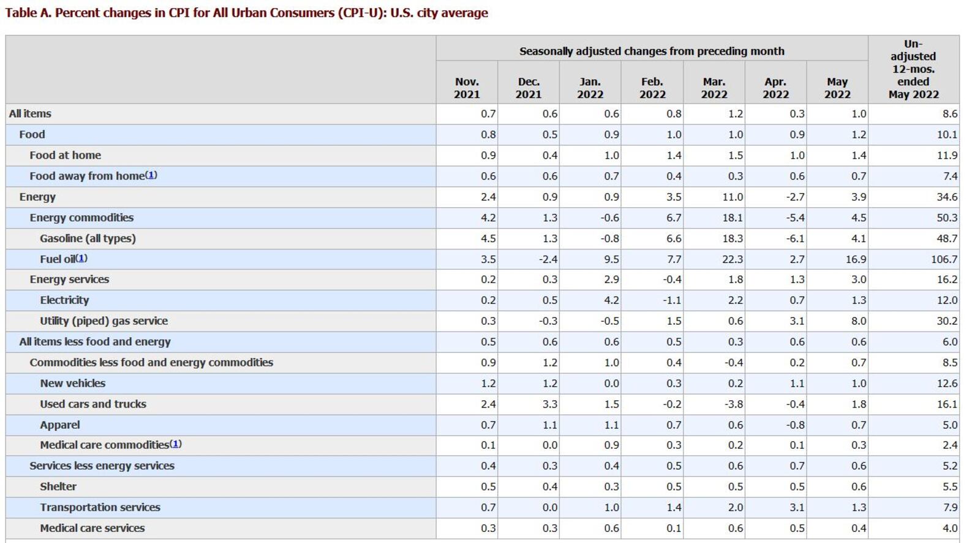The height and width of the screenshot is (543, 980).
Task: Select New vehicles 12-month value 12.6
Action: pyautogui.click(x=947, y=384)
